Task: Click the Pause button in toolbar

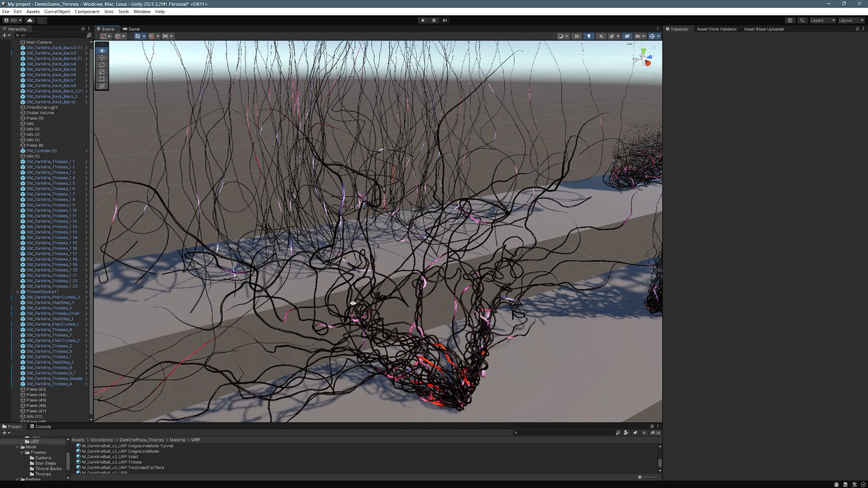Action: coord(434,20)
